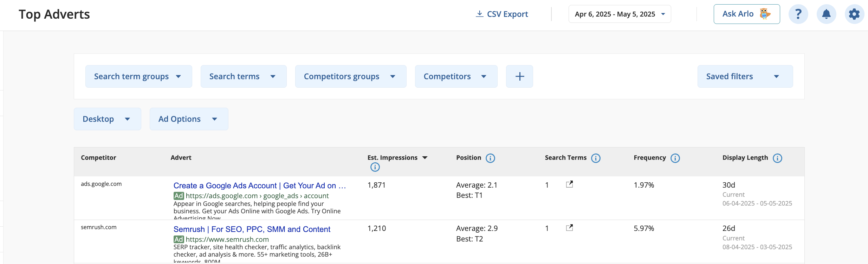Click the 1,871 impressions value

pyautogui.click(x=377, y=185)
